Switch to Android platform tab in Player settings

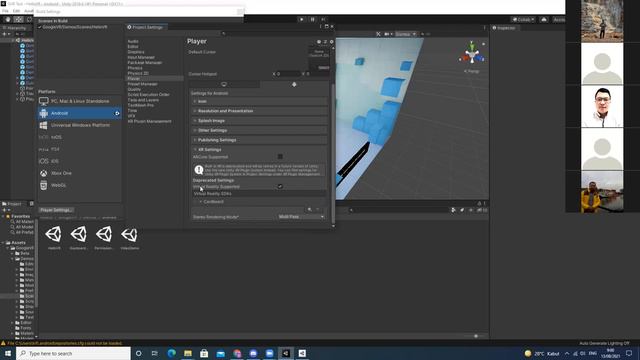click(x=294, y=84)
